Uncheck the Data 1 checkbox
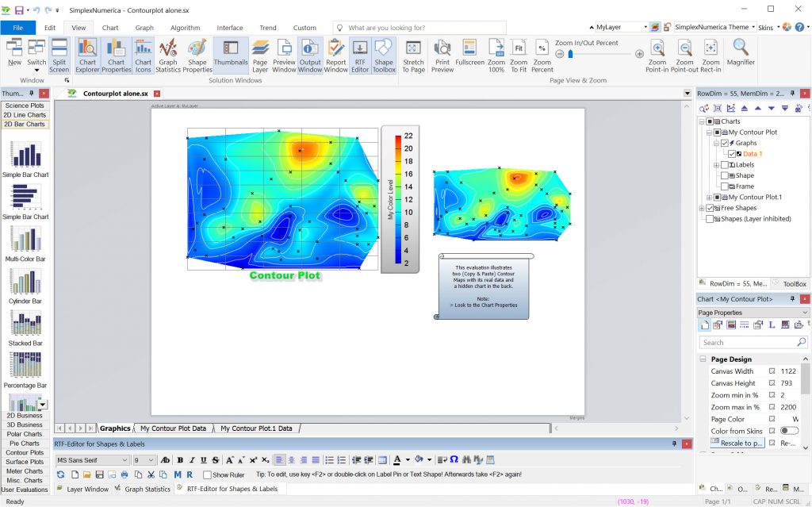This screenshot has width=812, height=507. [x=732, y=154]
